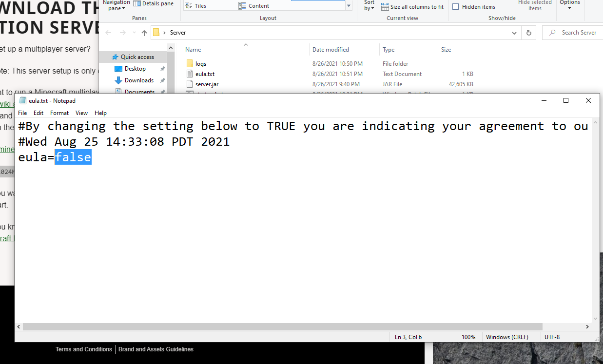This screenshot has height=364, width=603.
Task: Go forward in File Explorer
Action: click(x=122, y=33)
